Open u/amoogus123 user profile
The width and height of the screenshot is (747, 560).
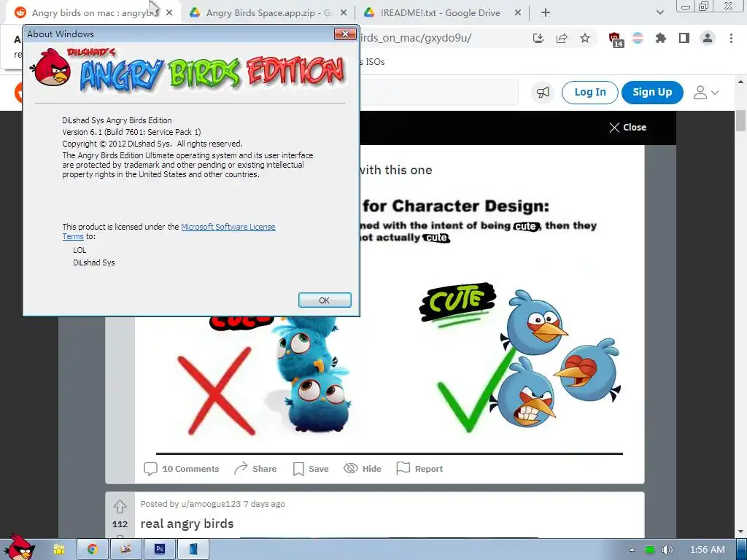pyautogui.click(x=211, y=504)
